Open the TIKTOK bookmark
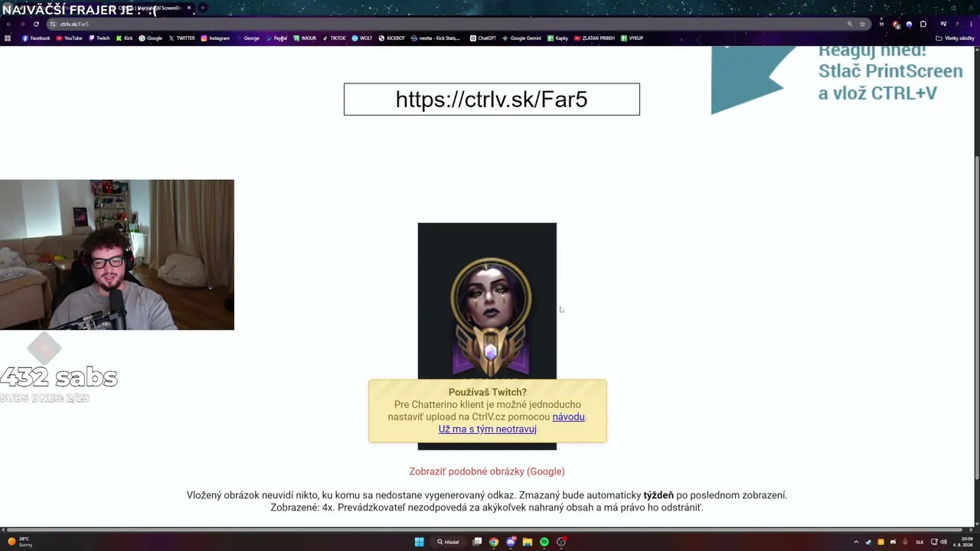The height and width of the screenshot is (551, 980). click(334, 38)
